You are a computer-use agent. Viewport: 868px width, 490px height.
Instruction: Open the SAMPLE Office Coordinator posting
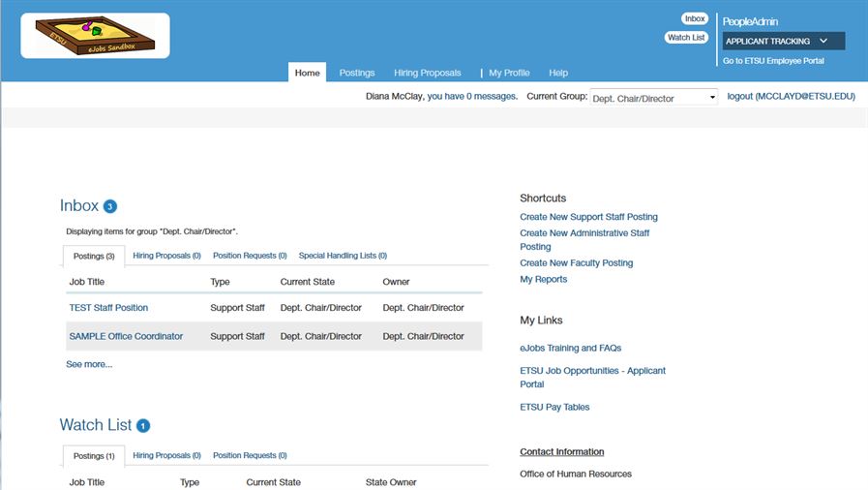coord(126,337)
